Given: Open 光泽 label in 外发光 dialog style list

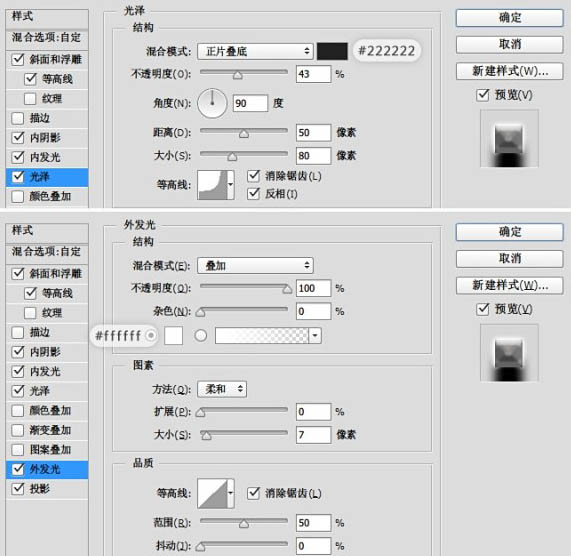Looking at the screenshot, I should (40, 391).
